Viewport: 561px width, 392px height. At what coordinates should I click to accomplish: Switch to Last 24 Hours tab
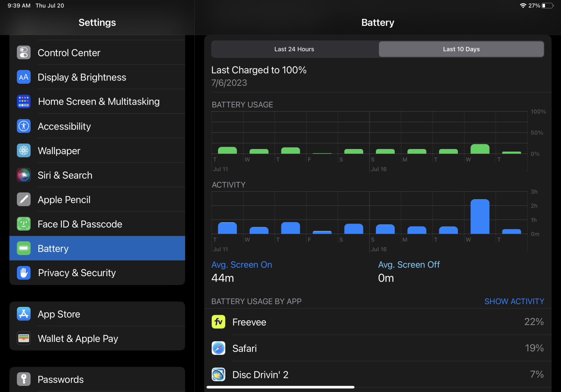294,49
